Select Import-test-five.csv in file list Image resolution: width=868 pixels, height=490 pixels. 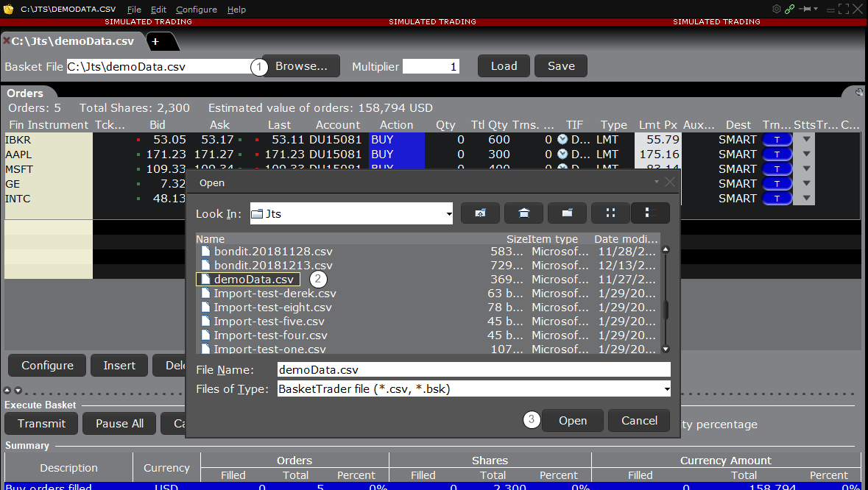268,322
